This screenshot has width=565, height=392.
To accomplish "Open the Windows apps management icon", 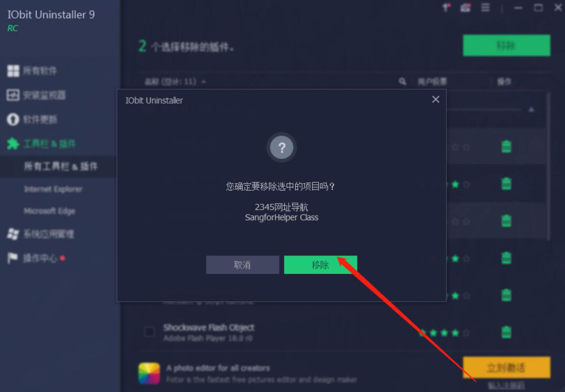I will (x=13, y=234).
